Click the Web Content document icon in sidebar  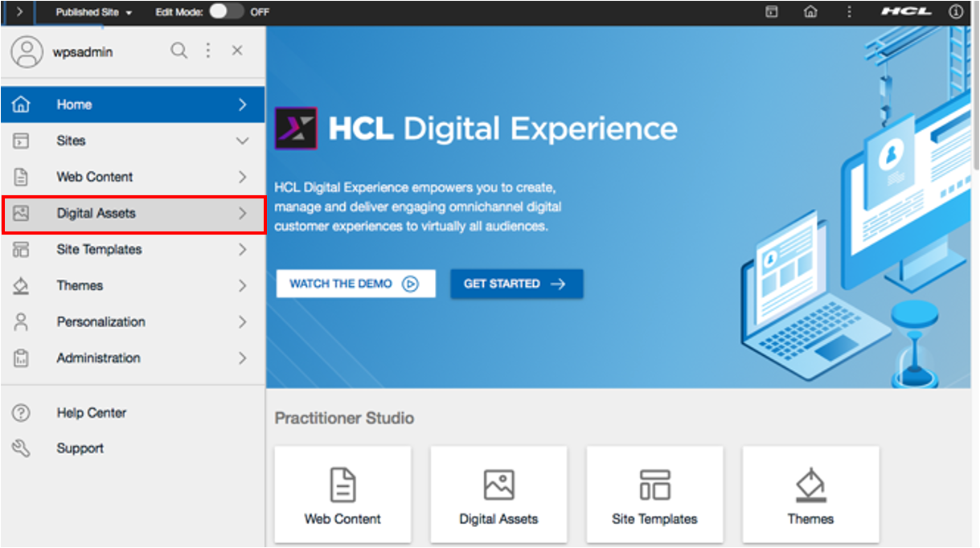(21, 177)
